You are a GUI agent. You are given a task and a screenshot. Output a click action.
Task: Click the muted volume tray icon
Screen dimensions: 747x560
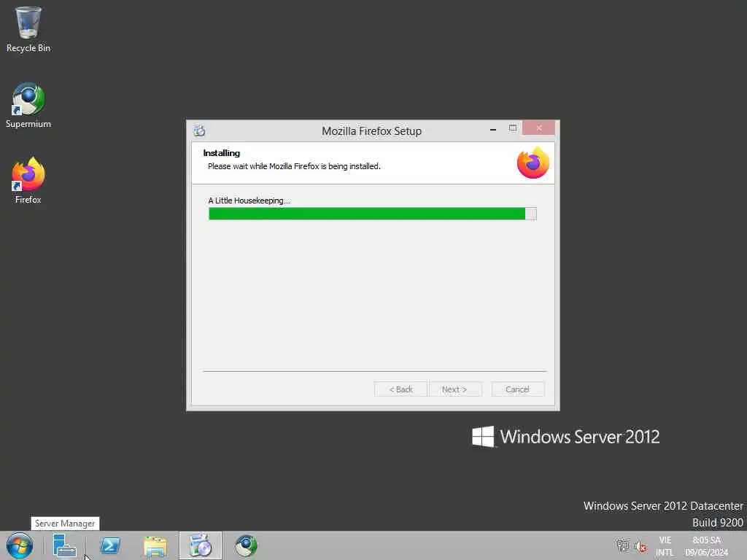tap(640, 547)
